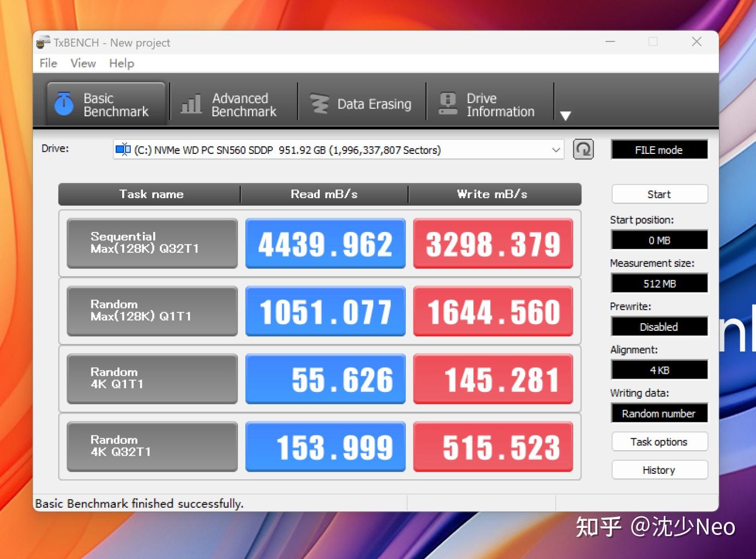Close the TxBENCH window
This screenshot has height=559, width=756.
[x=697, y=41]
